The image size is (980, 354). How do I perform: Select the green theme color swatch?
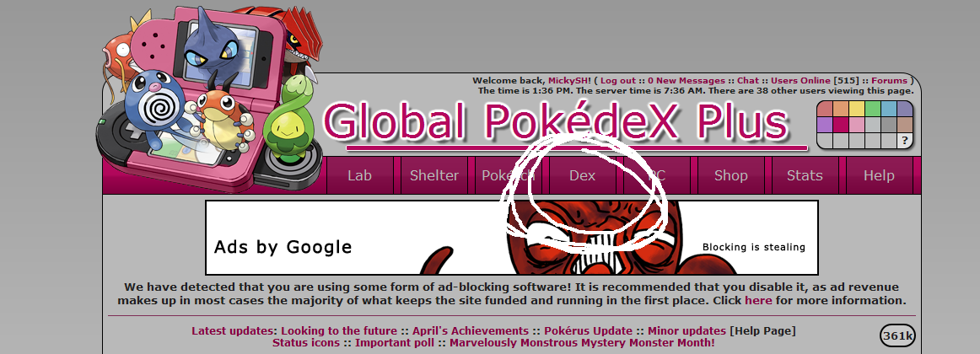tap(873, 109)
